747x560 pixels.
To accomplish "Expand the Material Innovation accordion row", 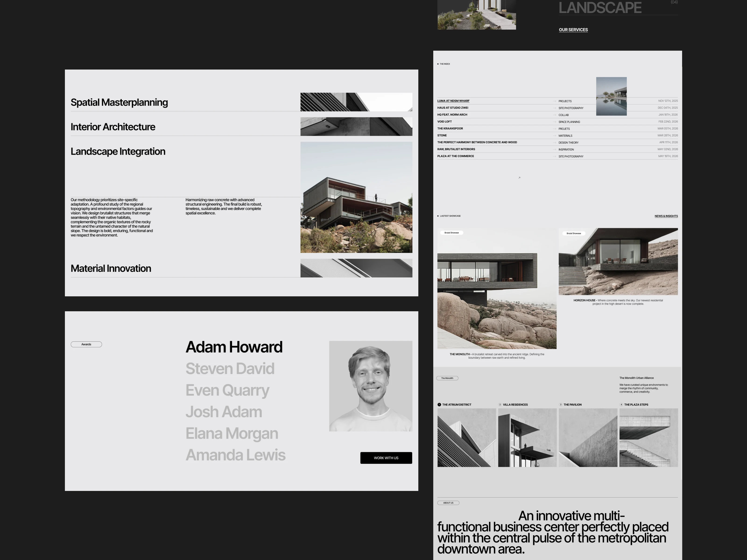I will pyautogui.click(x=111, y=268).
